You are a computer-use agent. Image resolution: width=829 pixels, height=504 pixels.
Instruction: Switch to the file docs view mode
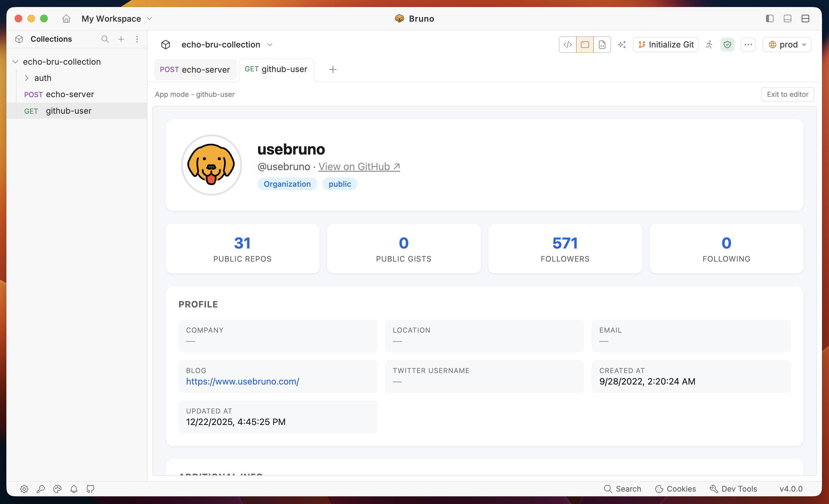click(x=602, y=44)
